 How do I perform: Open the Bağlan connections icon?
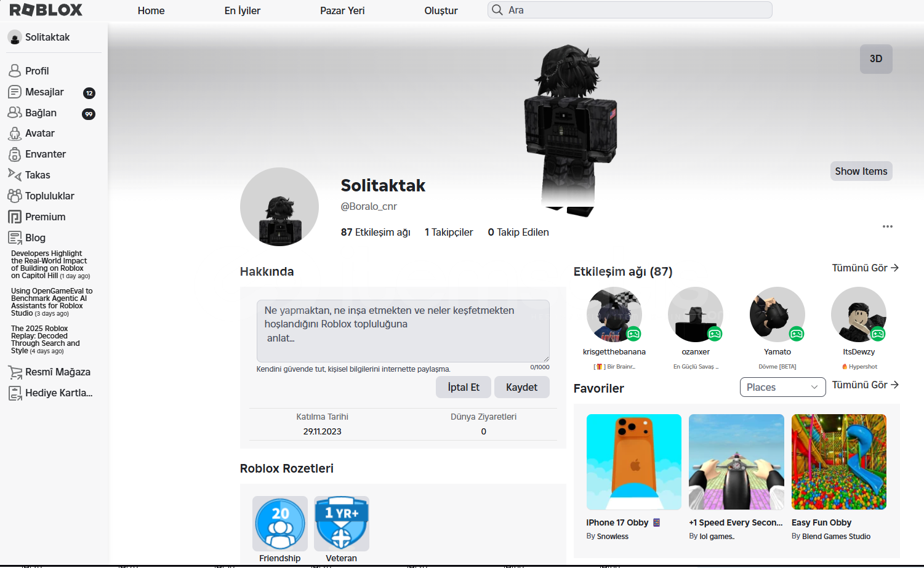15,113
